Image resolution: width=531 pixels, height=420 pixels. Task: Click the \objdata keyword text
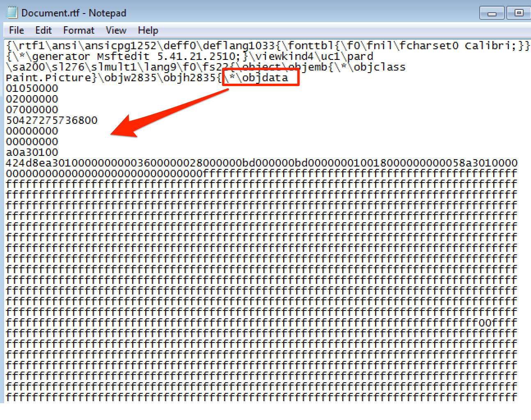pos(262,78)
